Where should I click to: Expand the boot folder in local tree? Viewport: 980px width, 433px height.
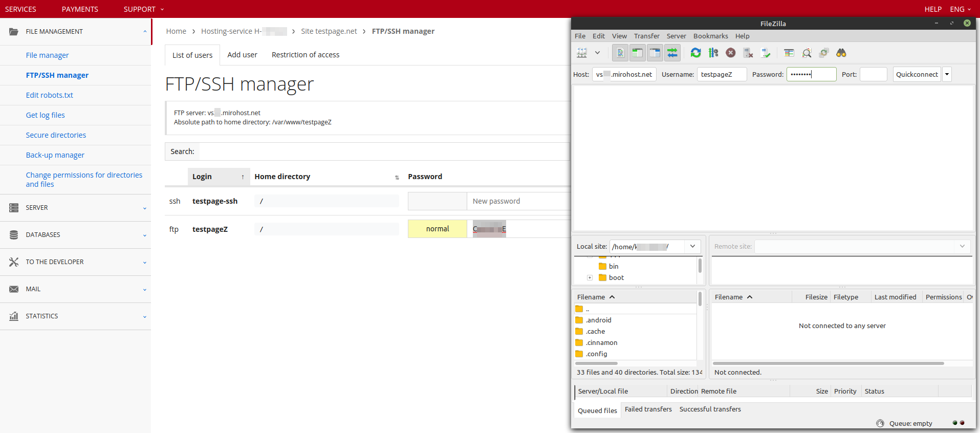tap(590, 277)
